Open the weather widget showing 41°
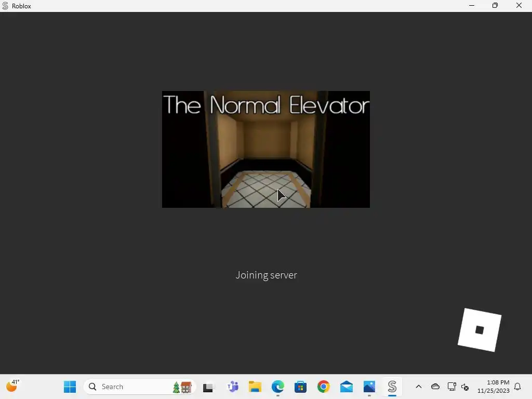This screenshot has height=399, width=532. click(12, 386)
